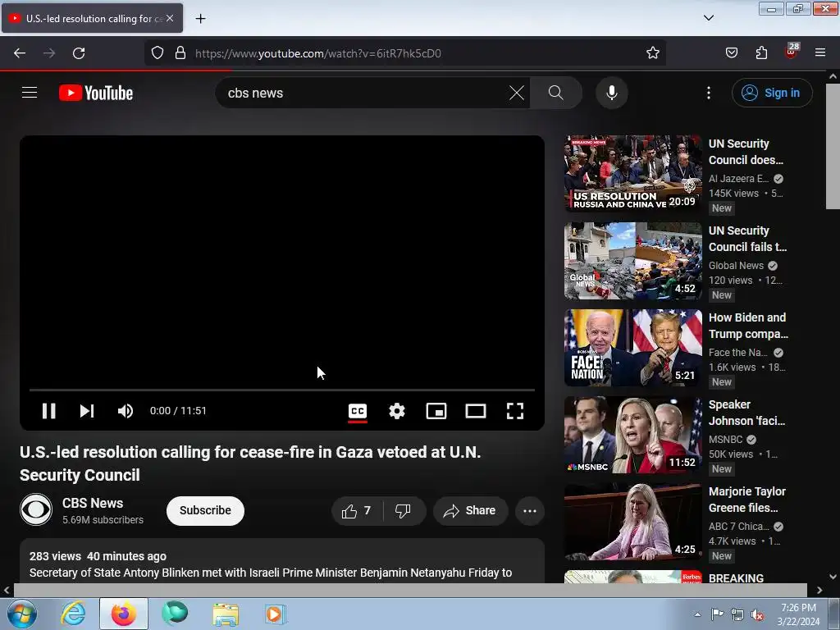
Task: Start voice search with microphone
Action: [612, 93]
